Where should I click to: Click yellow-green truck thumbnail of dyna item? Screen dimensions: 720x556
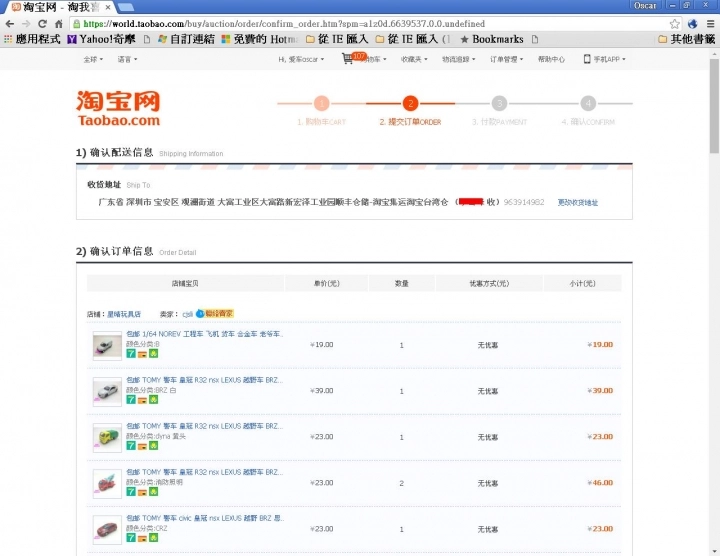tap(107, 438)
